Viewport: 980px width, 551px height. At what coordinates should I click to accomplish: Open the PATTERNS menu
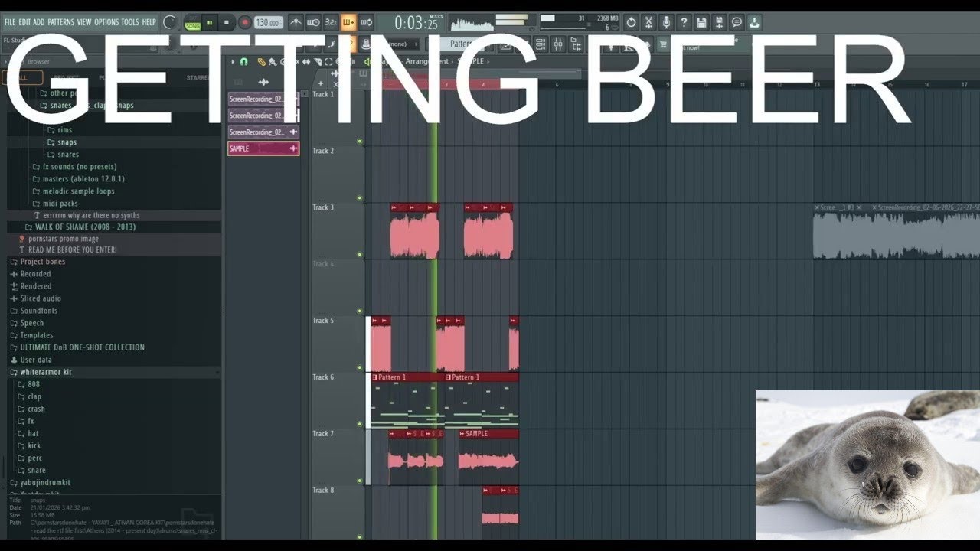click(x=61, y=22)
